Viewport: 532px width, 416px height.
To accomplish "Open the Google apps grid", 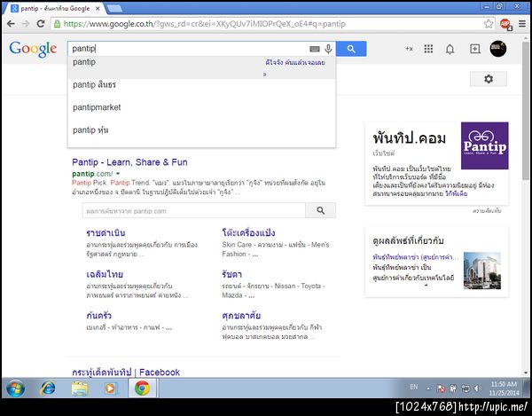I will point(428,49).
